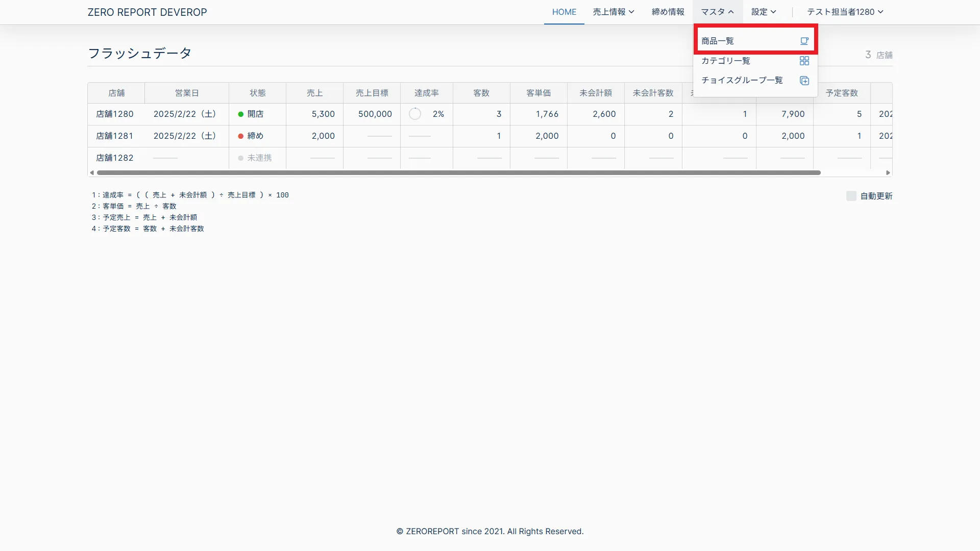Click the table's horizontal scrollbar thumb
980x551 pixels.
[458, 173]
